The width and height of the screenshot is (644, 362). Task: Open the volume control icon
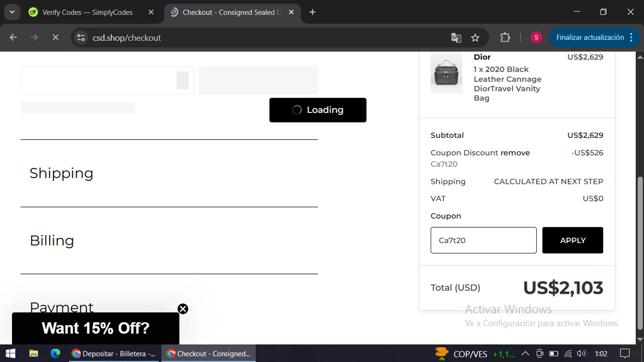click(x=581, y=354)
